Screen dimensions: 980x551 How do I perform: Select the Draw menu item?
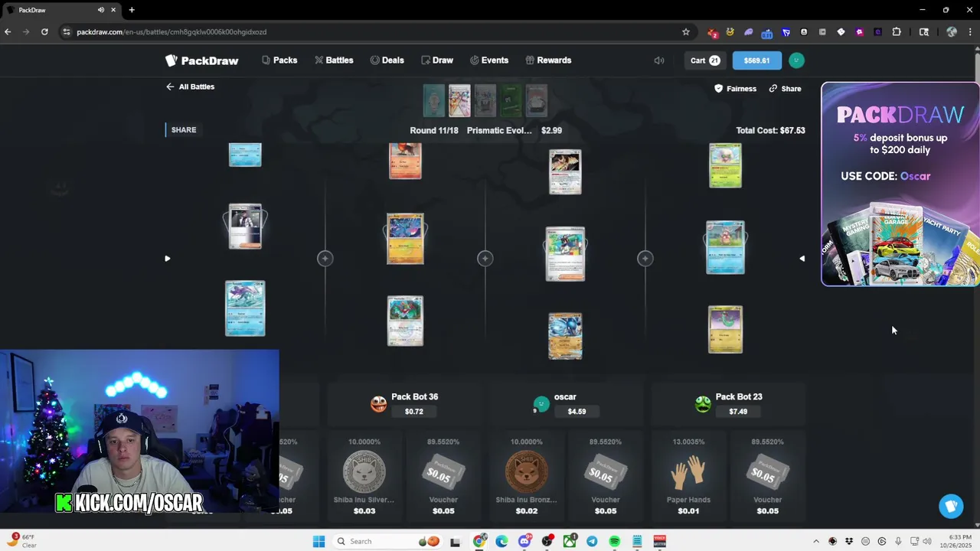437,60
